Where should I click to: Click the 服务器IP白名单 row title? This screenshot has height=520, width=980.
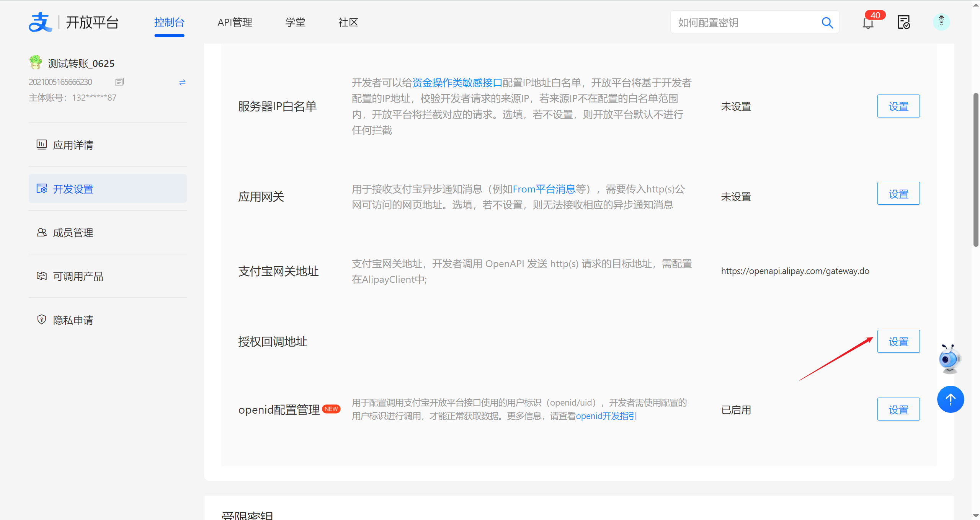click(x=277, y=106)
